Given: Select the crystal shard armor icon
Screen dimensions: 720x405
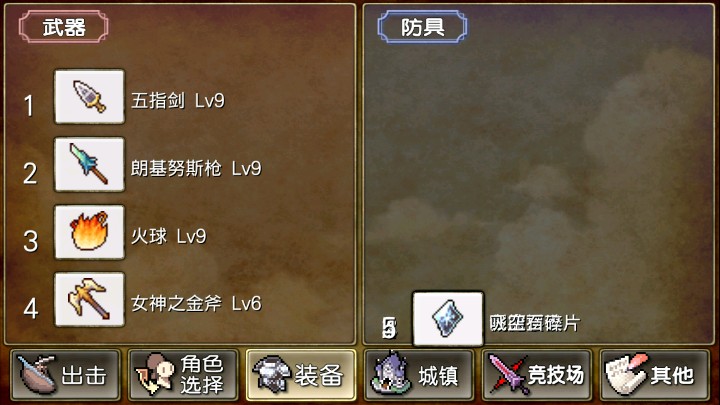Looking at the screenshot, I should (x=448, y=319).
